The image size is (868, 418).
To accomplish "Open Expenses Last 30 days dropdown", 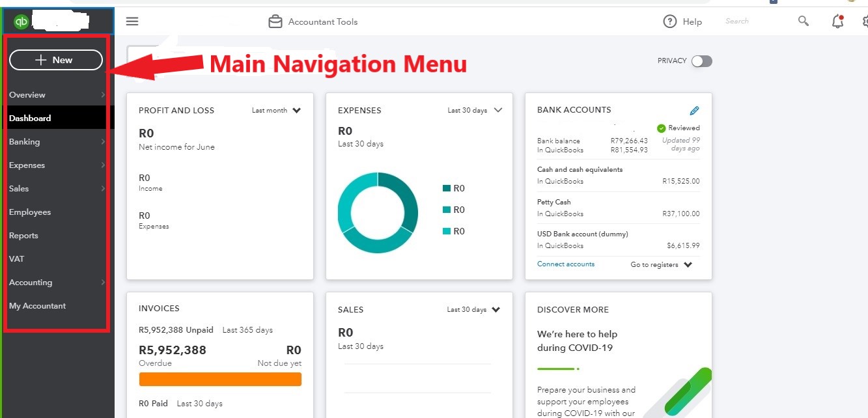I will 475,111.
